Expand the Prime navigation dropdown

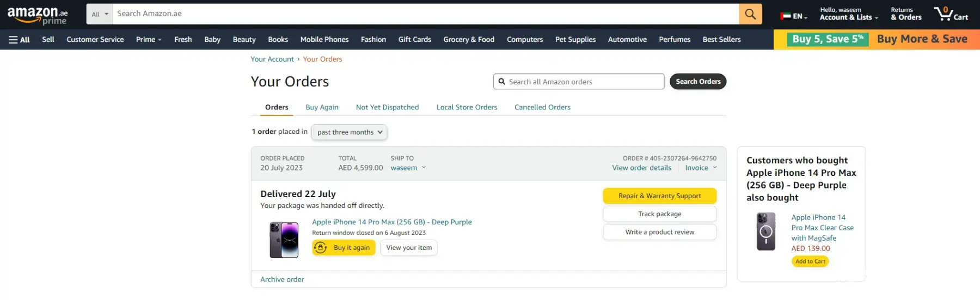149,40
